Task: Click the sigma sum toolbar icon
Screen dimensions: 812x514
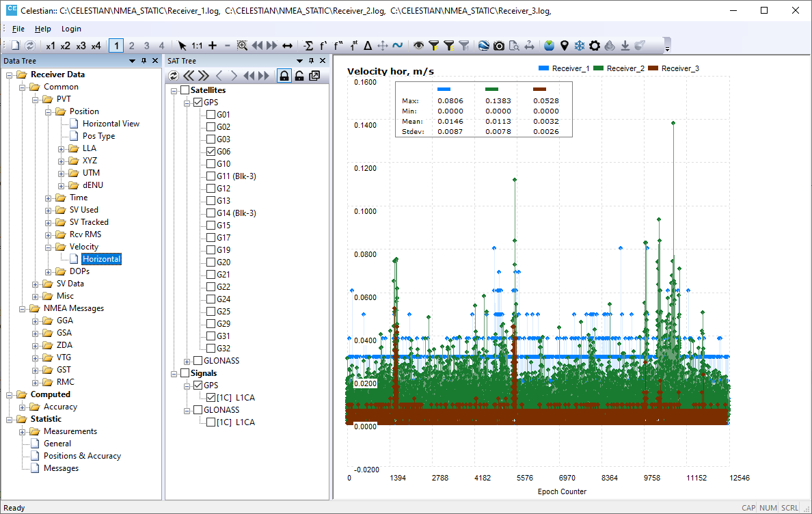Action: coord(308,46)
